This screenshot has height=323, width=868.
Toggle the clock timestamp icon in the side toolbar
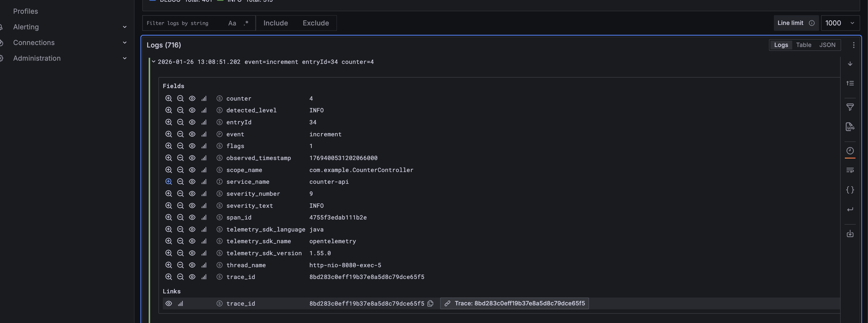point(850,151)
